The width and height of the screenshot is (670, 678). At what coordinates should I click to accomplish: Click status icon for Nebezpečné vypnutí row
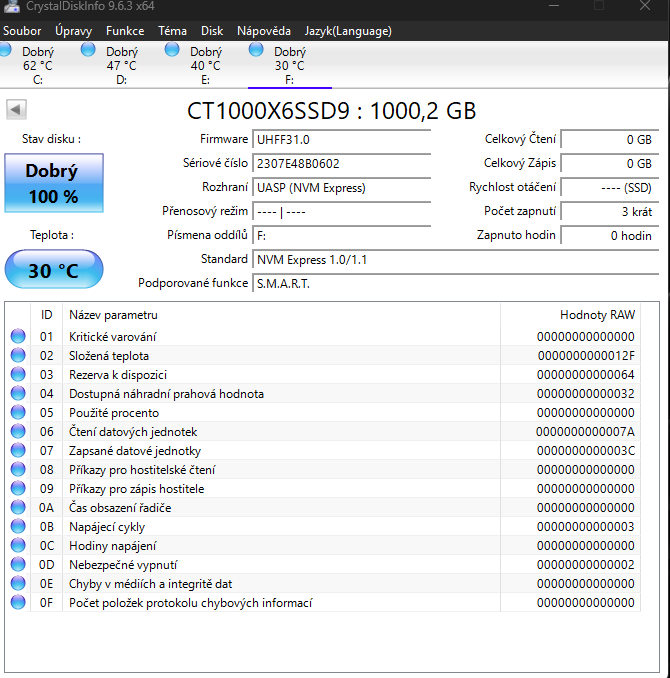[18, 564]
